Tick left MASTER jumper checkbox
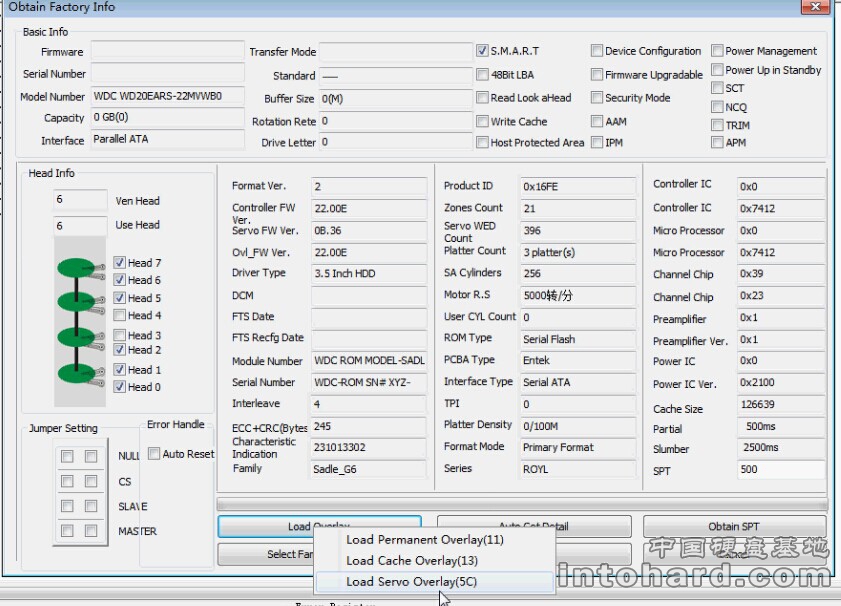Viewport: 841px width, 606px height. pos(67,530)
